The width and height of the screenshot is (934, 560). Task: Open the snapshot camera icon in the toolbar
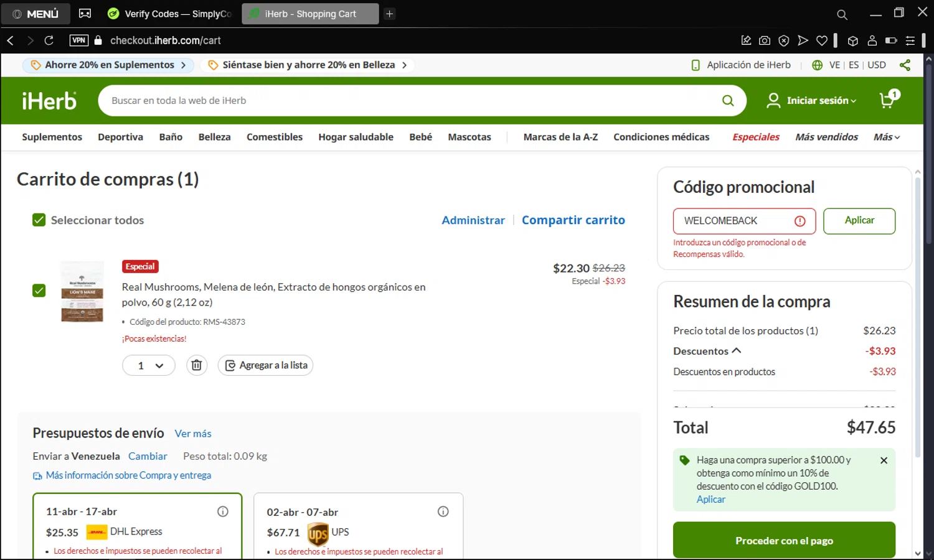pos(765,40)
